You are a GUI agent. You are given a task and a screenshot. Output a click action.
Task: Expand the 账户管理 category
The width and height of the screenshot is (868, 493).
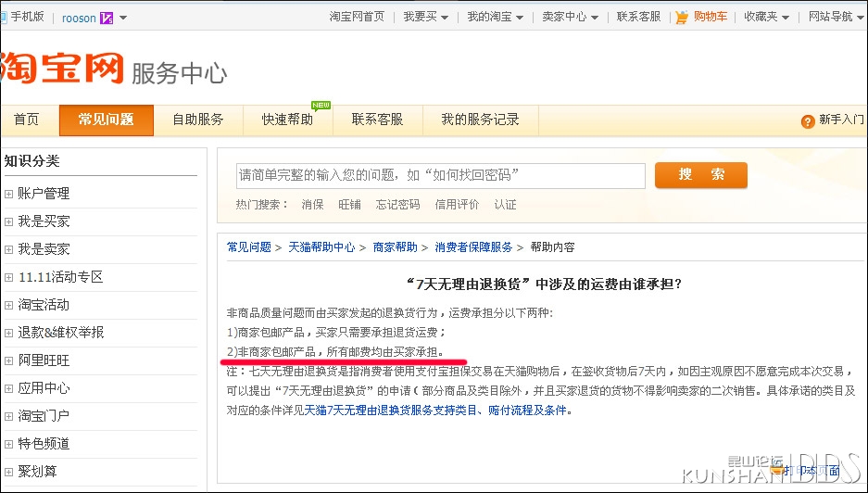point(9,194)
